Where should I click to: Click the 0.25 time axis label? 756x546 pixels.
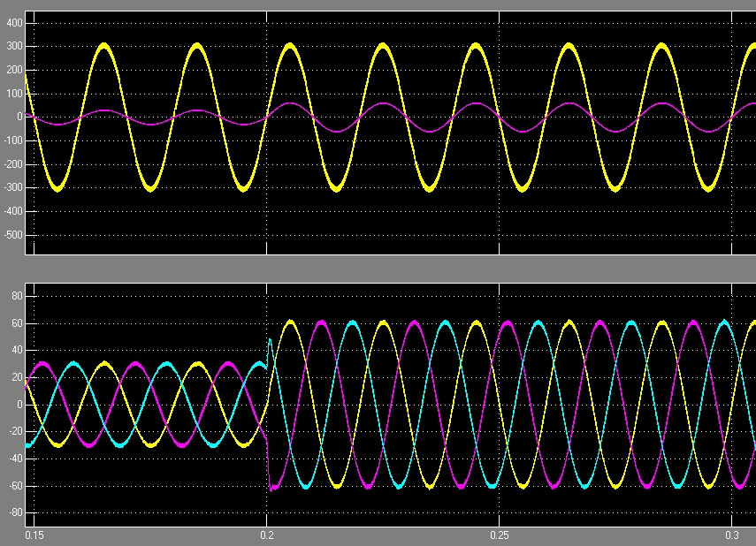[499, 535]
